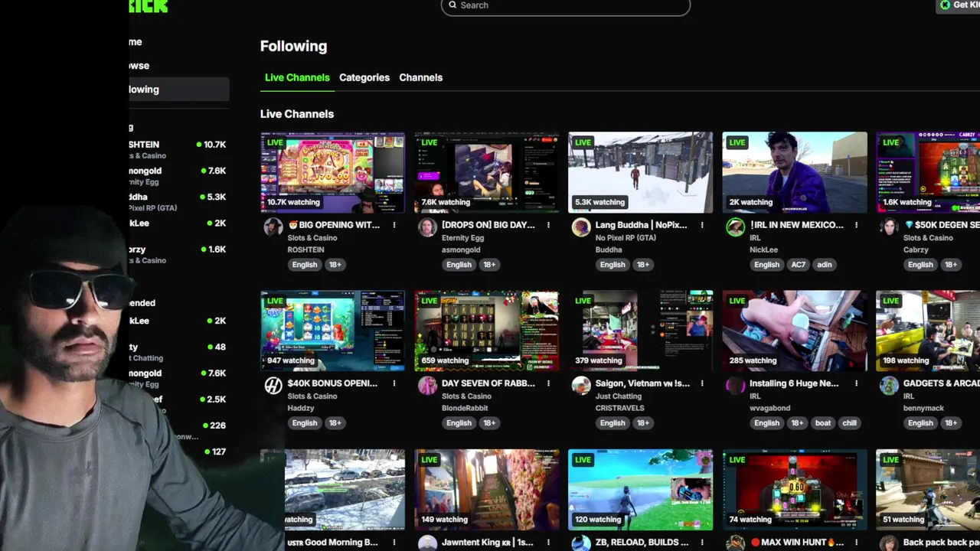Open options menu for MAX WIN HUNT stream
Viewport: 980px width, 551px height.
tap(856, 543)
